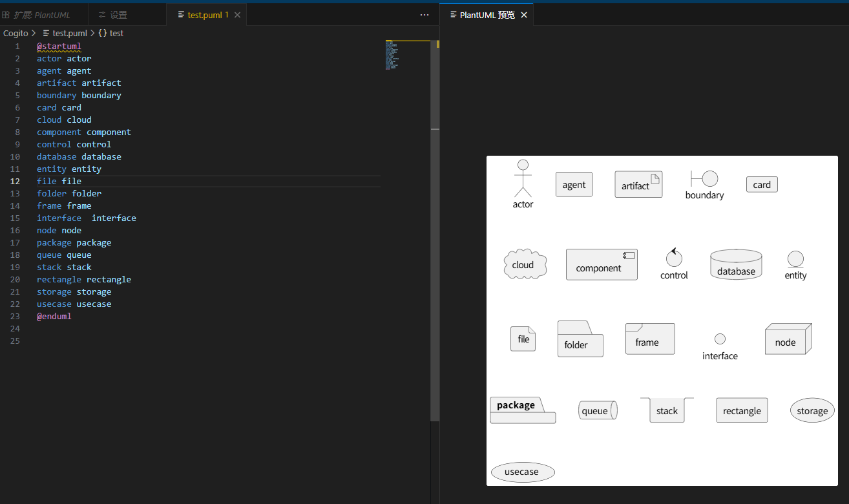The height and width of the screenshot is (504, 849).
Task: Open the 设置 tab
Action: [x=118, y=15]
